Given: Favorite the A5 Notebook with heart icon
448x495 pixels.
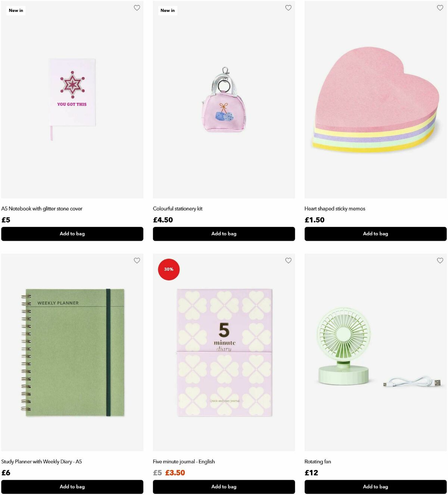Looking at the screenshot, I should (137, 8).
